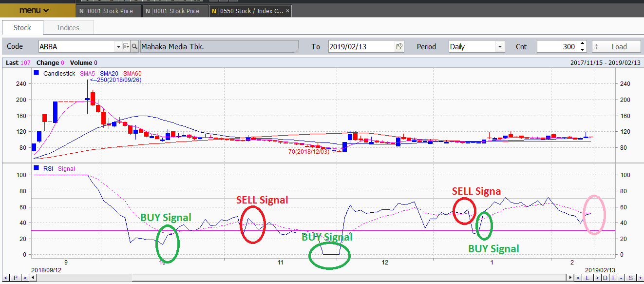Viewport: 644px width, 284px height.
Task: Open the calendar picker next to the To date
Action: coord(398,46)
